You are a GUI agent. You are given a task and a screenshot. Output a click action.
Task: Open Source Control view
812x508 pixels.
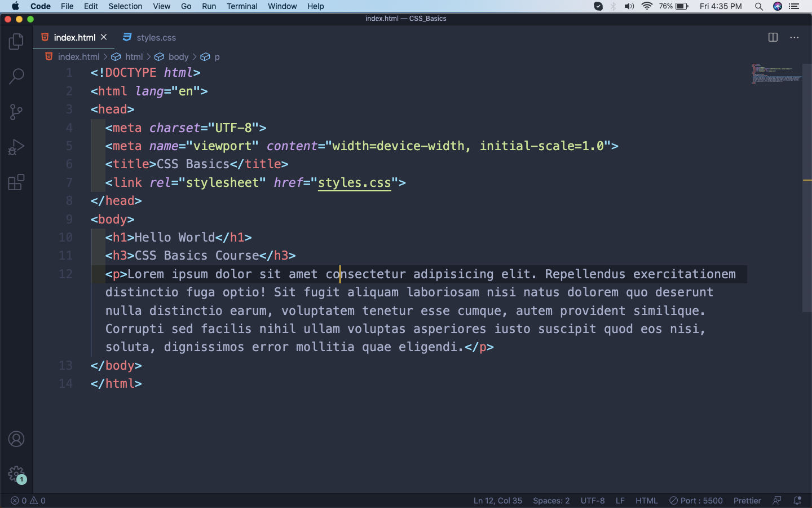click(16, 112)
